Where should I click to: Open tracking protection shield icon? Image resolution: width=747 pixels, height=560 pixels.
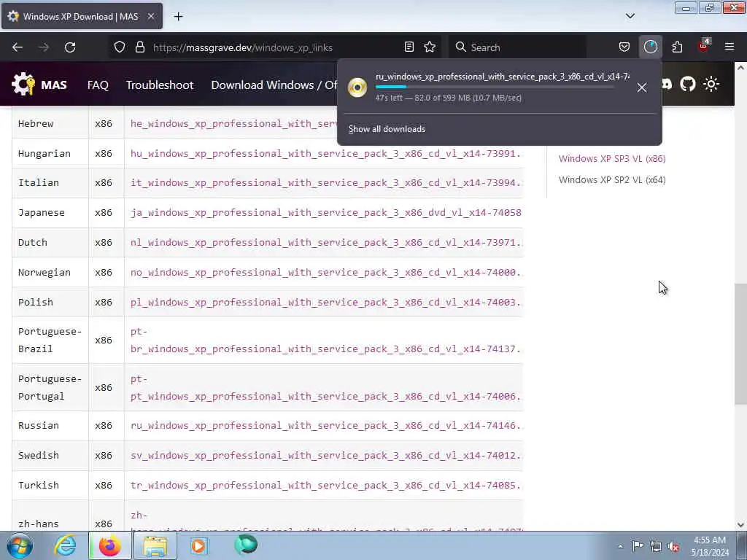[120, 47]
